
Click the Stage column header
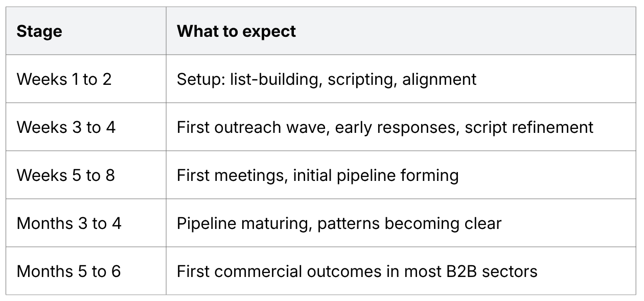86,31
